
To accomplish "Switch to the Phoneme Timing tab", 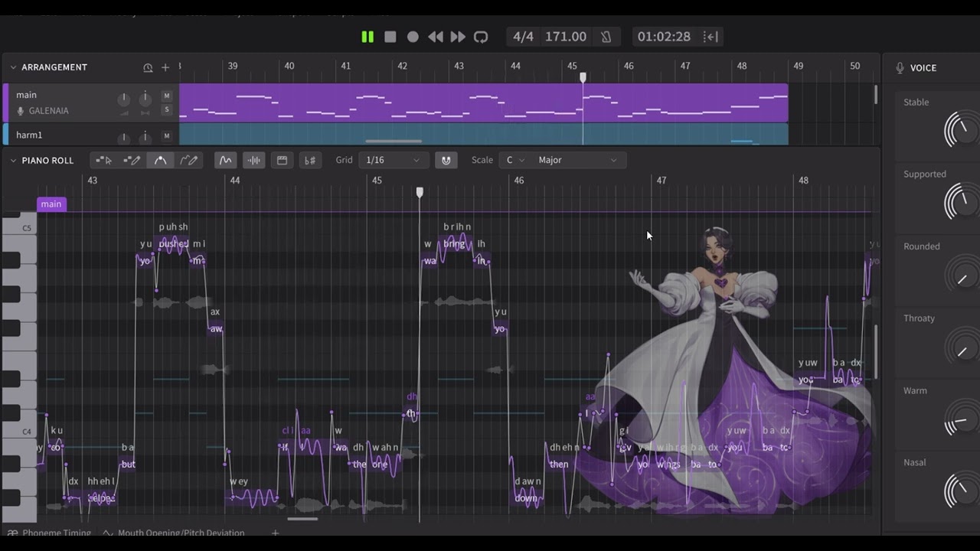I will click(x=49, y=533).
